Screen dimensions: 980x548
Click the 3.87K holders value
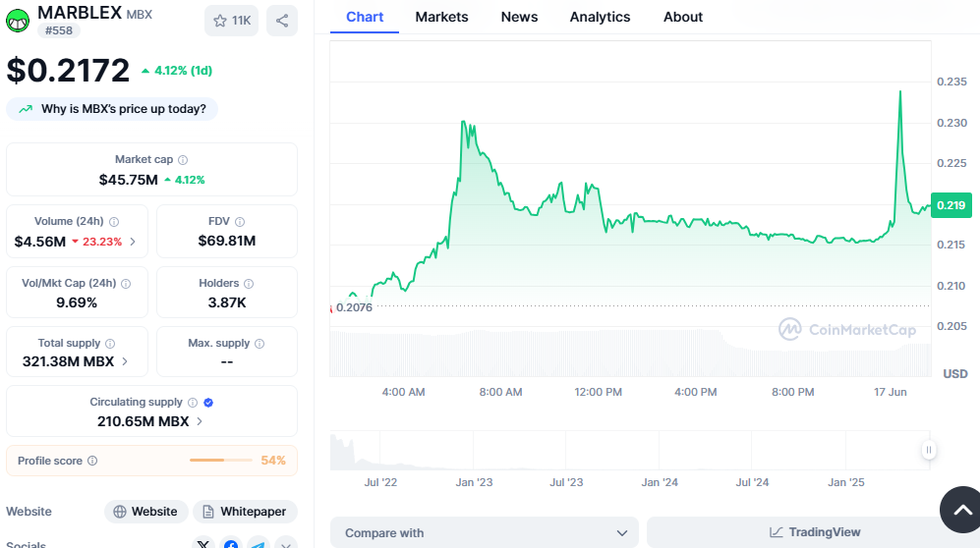[227, 302]
